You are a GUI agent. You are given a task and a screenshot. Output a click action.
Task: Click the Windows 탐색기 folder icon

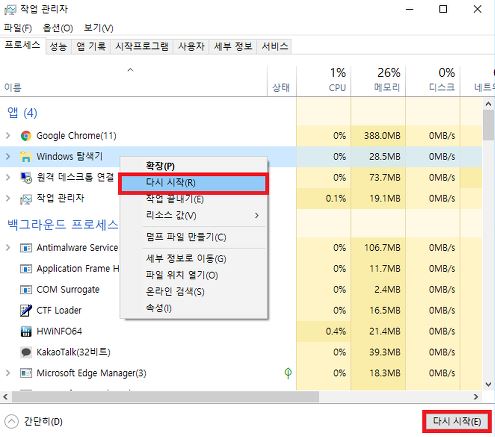[x=26, y=156]
